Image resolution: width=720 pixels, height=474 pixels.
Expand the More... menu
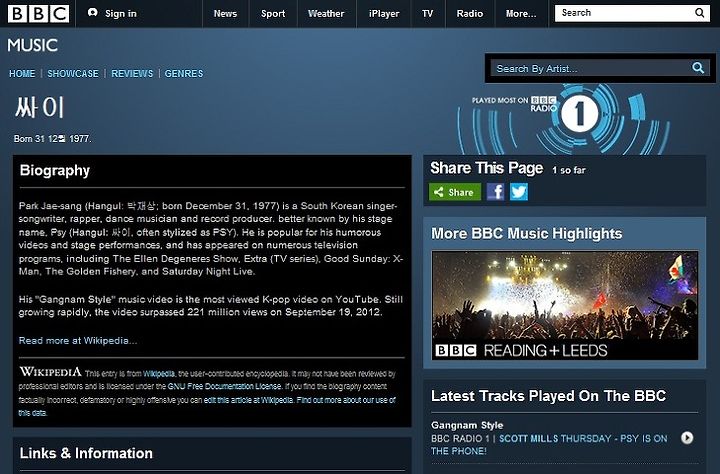click(521, 14)
